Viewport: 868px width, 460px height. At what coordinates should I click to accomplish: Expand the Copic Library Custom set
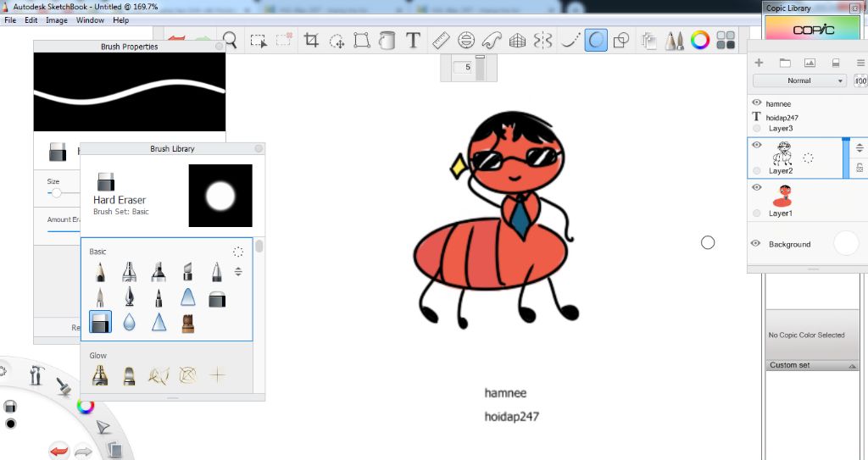tap(853, 366)
